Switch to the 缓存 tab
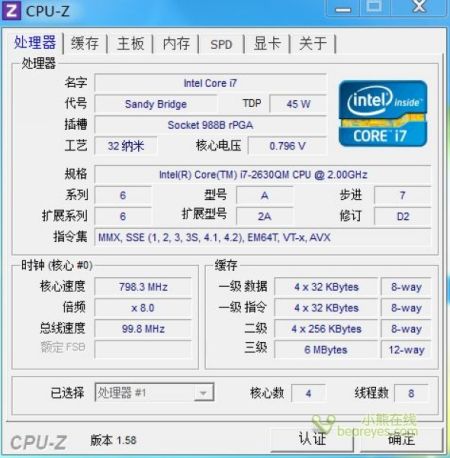The height and width of the screenshot is (458, 450). tap(85, 43)
